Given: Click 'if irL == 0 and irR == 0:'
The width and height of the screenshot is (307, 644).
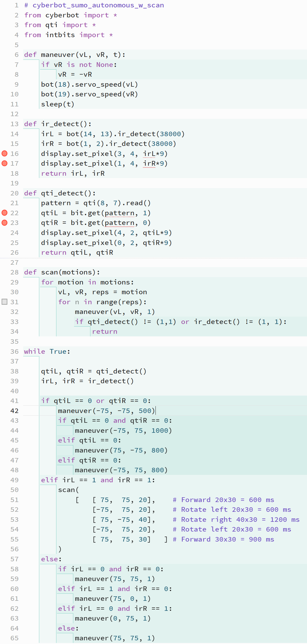Looking at the screenshot, I should click(111, 569).
